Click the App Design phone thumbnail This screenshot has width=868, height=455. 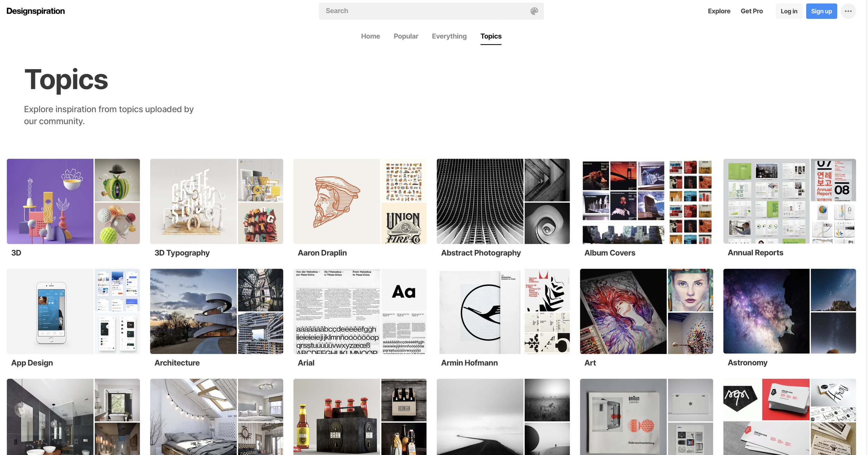coord(50,311)
